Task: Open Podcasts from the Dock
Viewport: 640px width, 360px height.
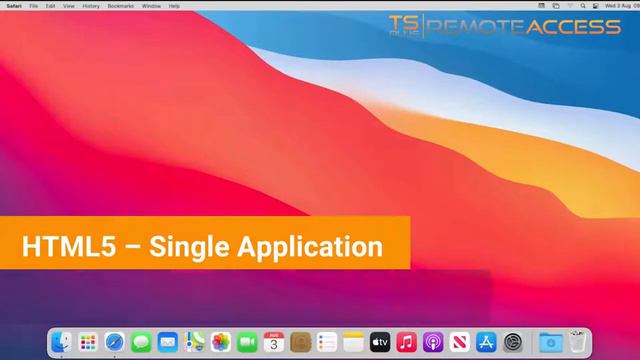Action: [433, 342]
